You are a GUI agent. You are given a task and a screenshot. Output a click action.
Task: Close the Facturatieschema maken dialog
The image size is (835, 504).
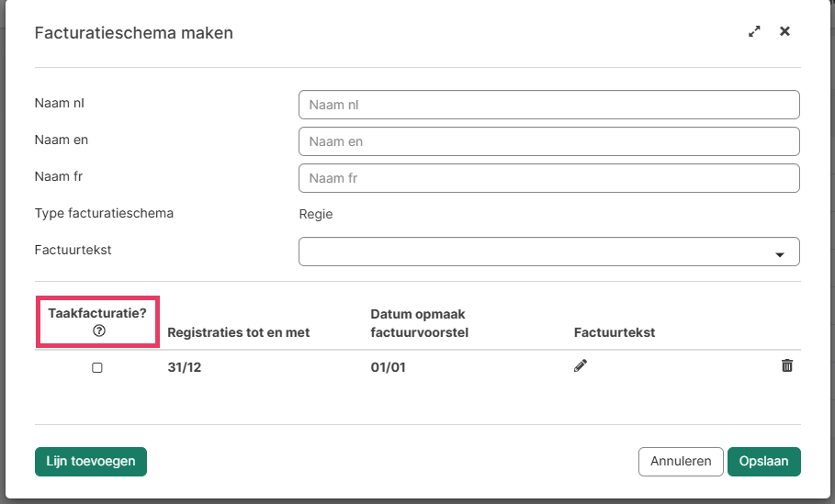point(784,31)
